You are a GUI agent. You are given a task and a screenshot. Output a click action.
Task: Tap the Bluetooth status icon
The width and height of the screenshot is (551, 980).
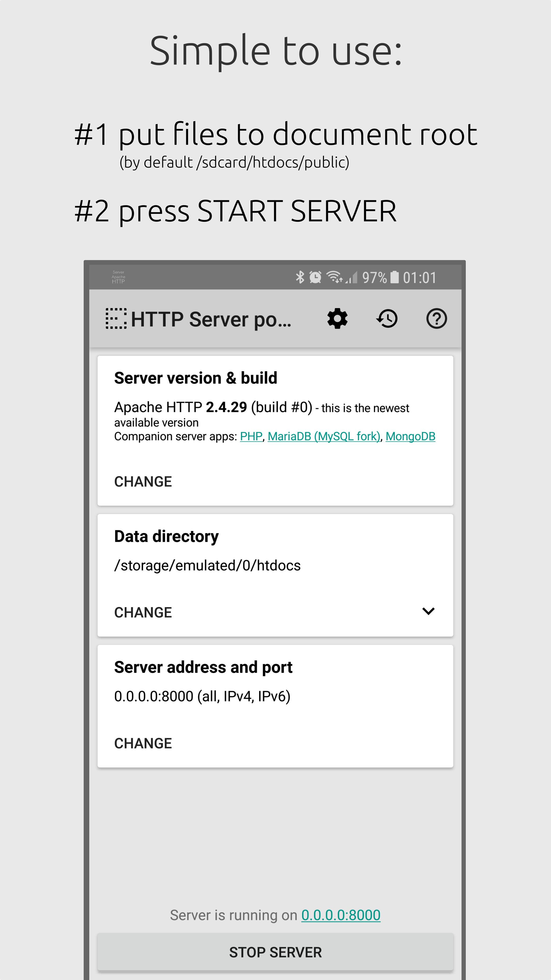click(300, 277)
